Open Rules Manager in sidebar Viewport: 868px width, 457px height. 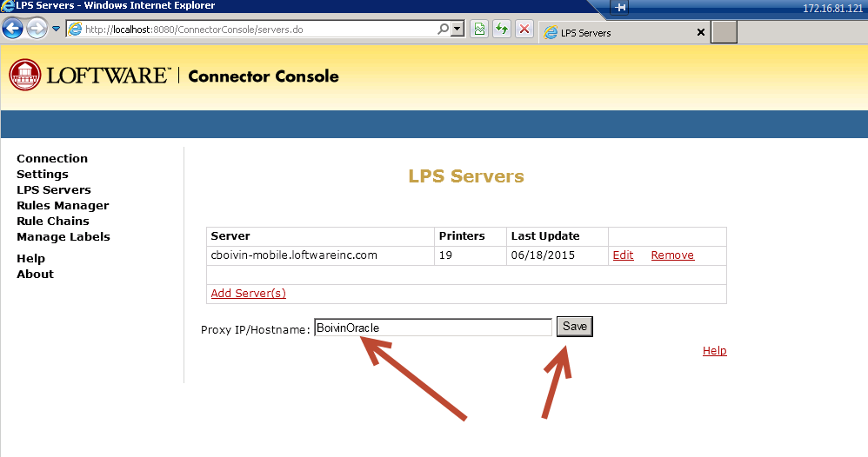click(x=63, y=205)
